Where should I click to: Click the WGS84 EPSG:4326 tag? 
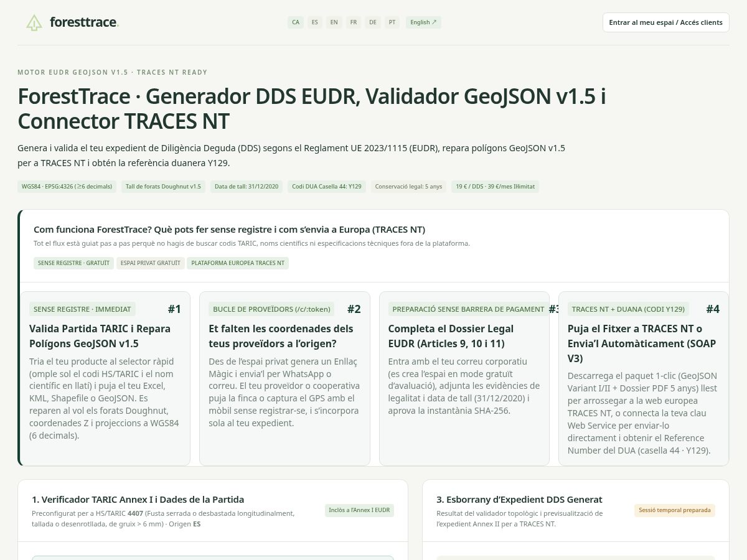click(x=67, y=186)
